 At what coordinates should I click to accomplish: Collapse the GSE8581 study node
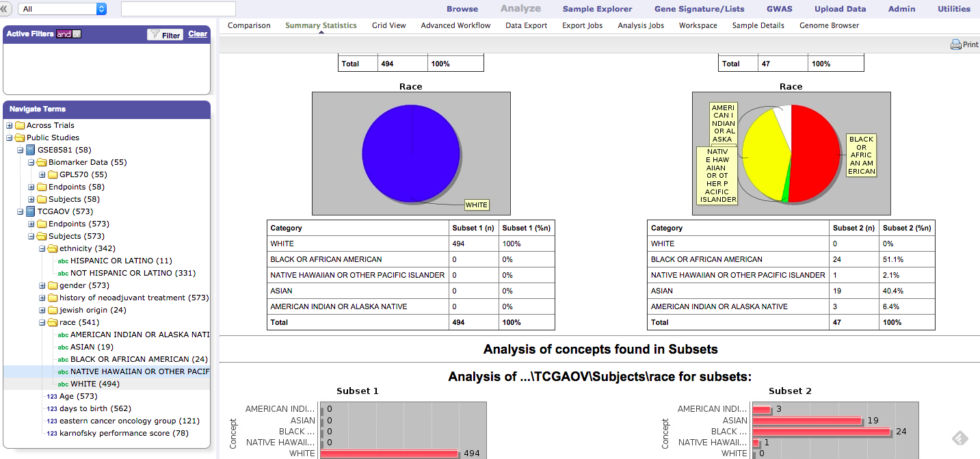(20, 150)
